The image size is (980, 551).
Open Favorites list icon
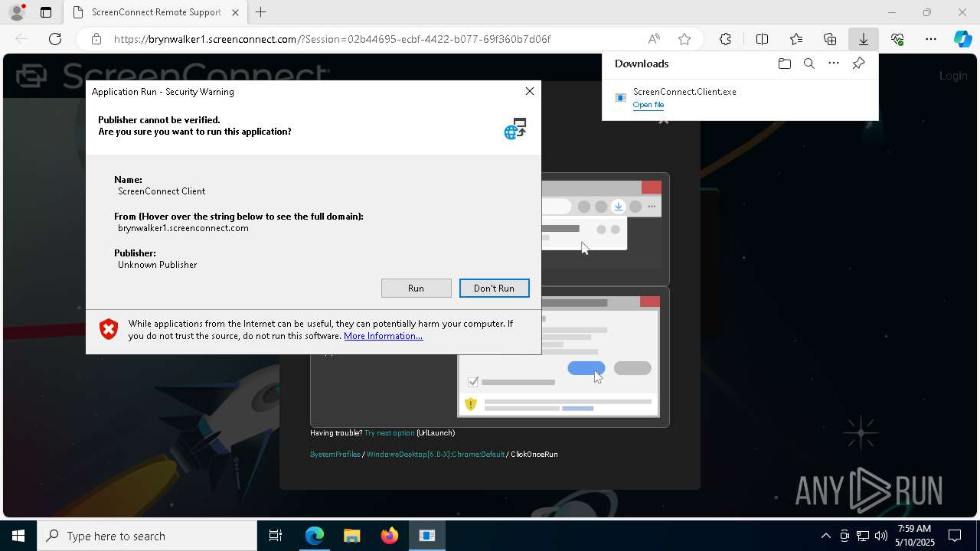(796, 39)
